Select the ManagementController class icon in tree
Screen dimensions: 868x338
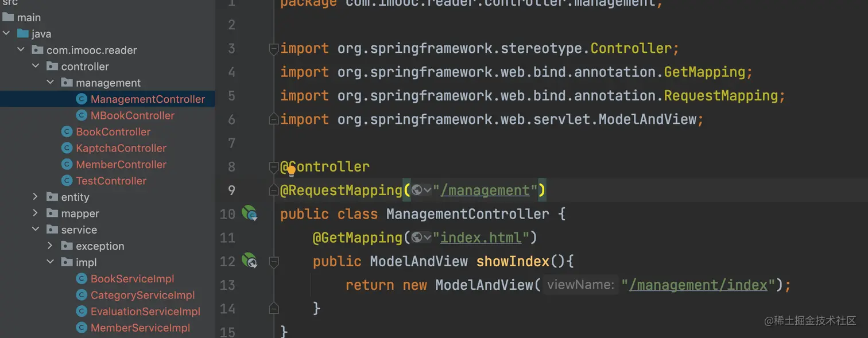[82, 99]
